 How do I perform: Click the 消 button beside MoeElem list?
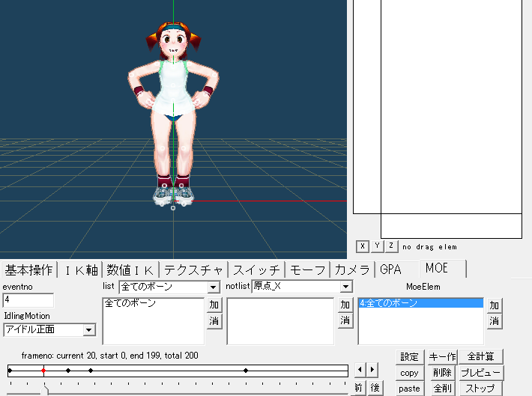coord(495,320)
